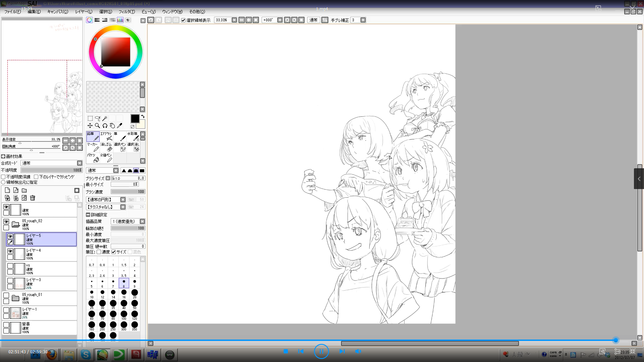Delete the selected layer with trash icon
644x362 pixels.
point(33,198)
